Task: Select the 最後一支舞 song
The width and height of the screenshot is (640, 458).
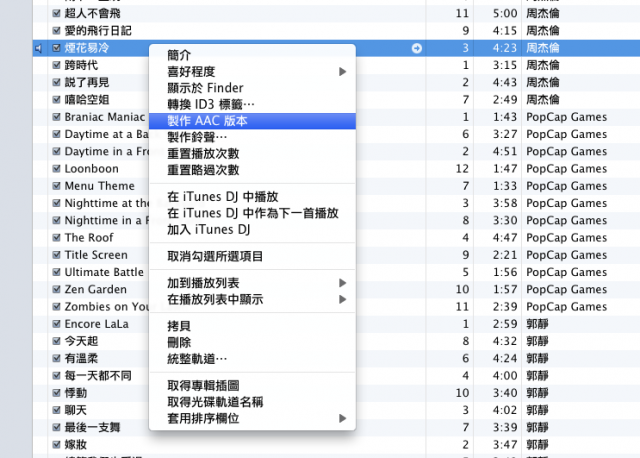Action: (x=92, y=427)
